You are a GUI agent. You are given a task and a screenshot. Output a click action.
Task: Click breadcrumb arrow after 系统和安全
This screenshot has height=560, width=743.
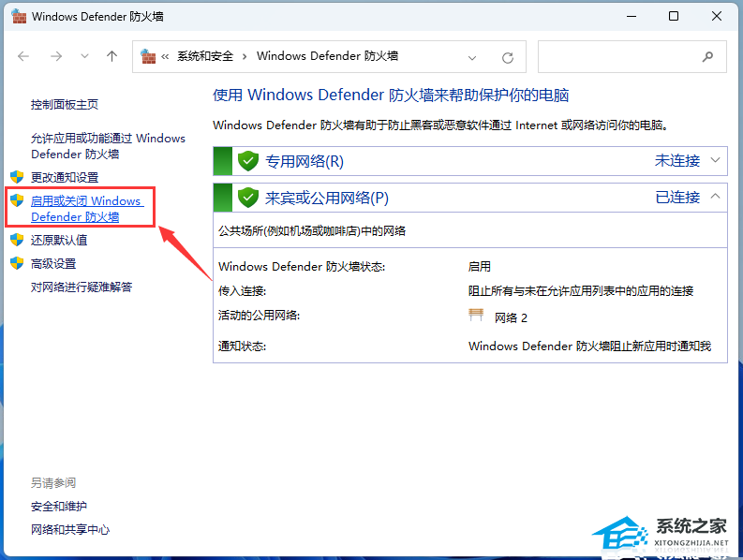click(245, 57)
